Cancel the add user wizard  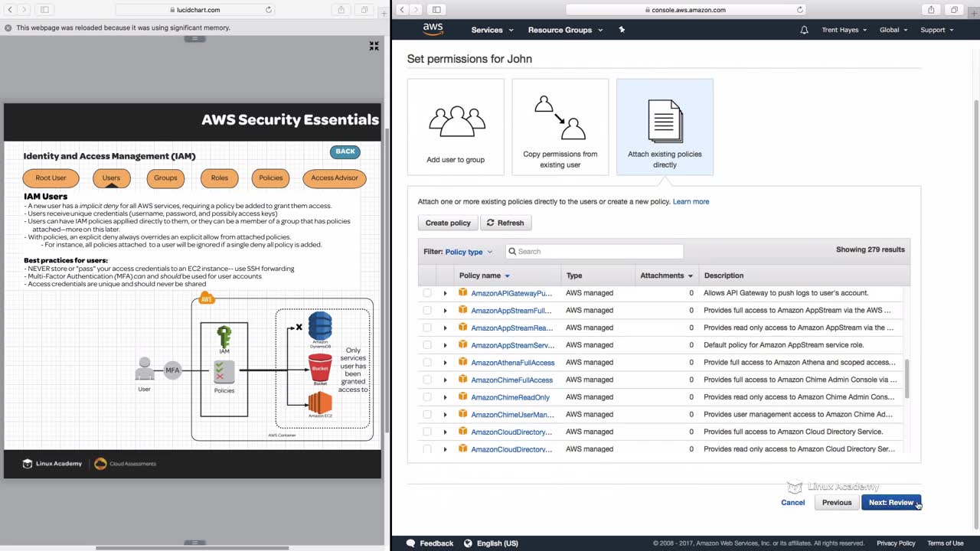[793, 503]
